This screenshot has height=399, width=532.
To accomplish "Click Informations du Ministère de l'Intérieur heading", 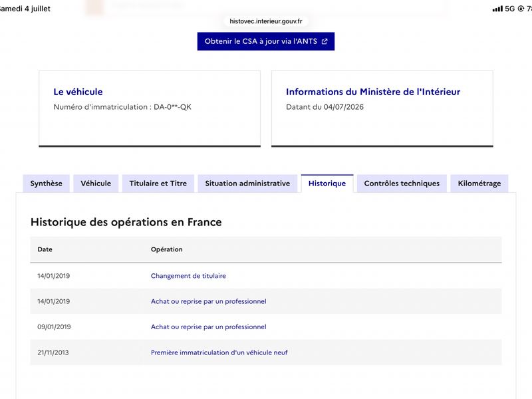I will click(373, 92).
